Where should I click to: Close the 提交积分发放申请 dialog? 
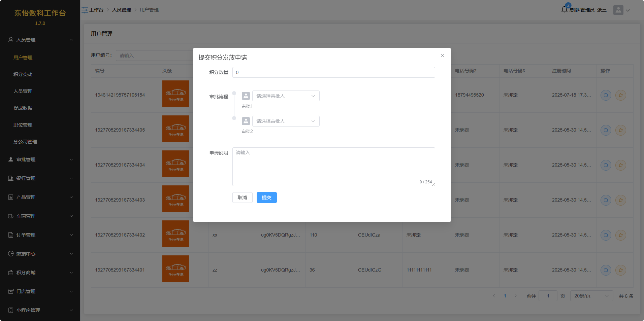coord(442,56)
